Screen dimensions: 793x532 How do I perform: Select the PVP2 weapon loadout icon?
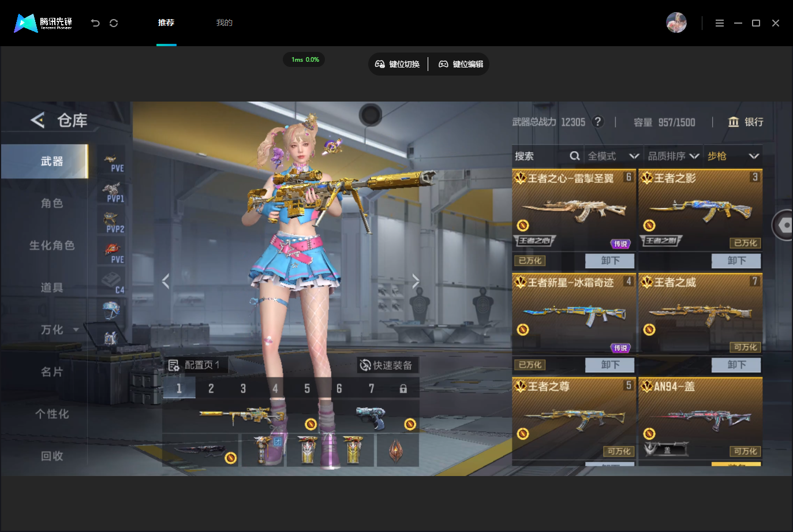coord(111,223)
